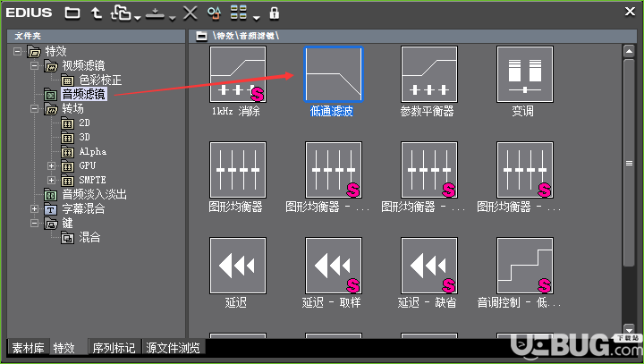Viewport: 644px width, 364px height.
Task: Open the add to timeline dropdown arrow
Action: [x=173, y=18]
